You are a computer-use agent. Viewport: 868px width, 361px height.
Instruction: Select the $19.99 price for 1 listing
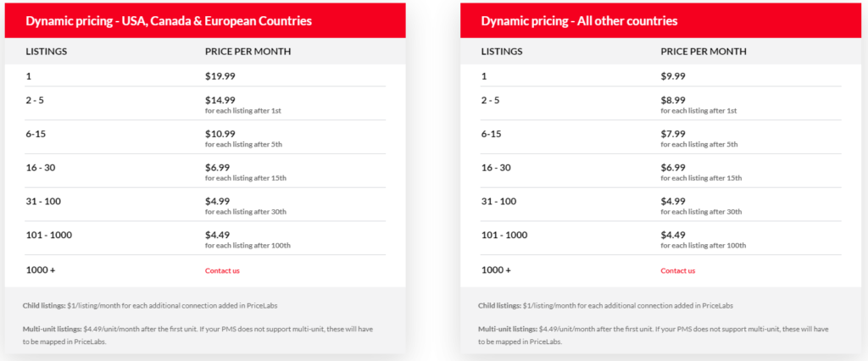point(220,76)
